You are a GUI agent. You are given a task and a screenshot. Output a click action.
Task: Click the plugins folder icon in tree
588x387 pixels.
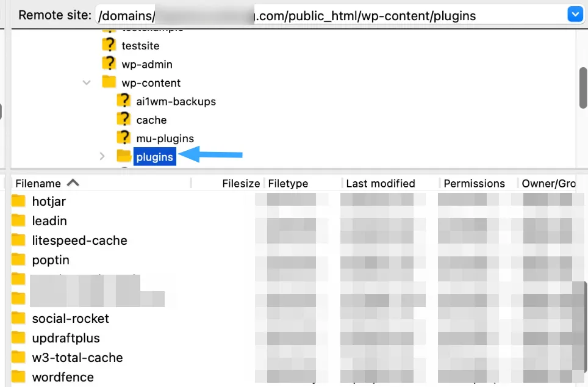tap(124, 156)
